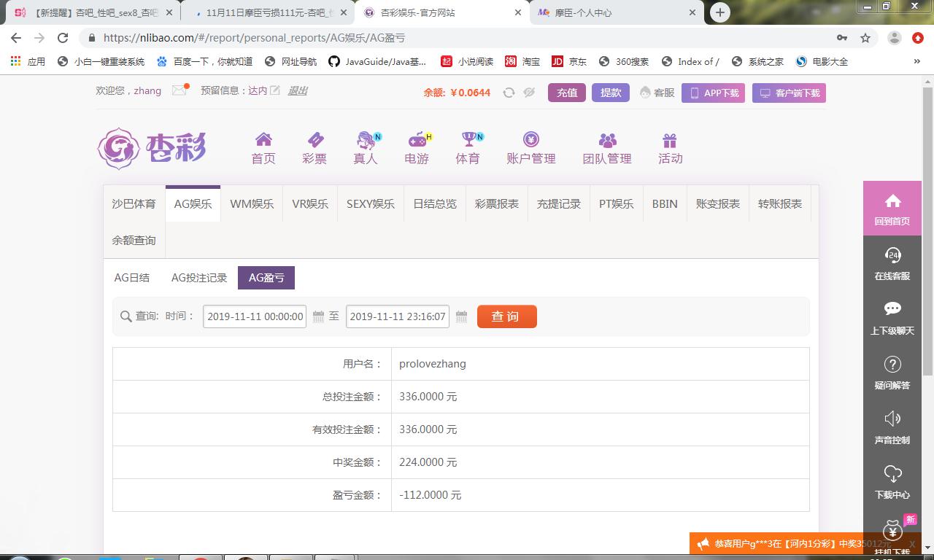
Task: Switch to AG投注记录 sub-tab
Action: pyautogui.click(x=199, y=278)
